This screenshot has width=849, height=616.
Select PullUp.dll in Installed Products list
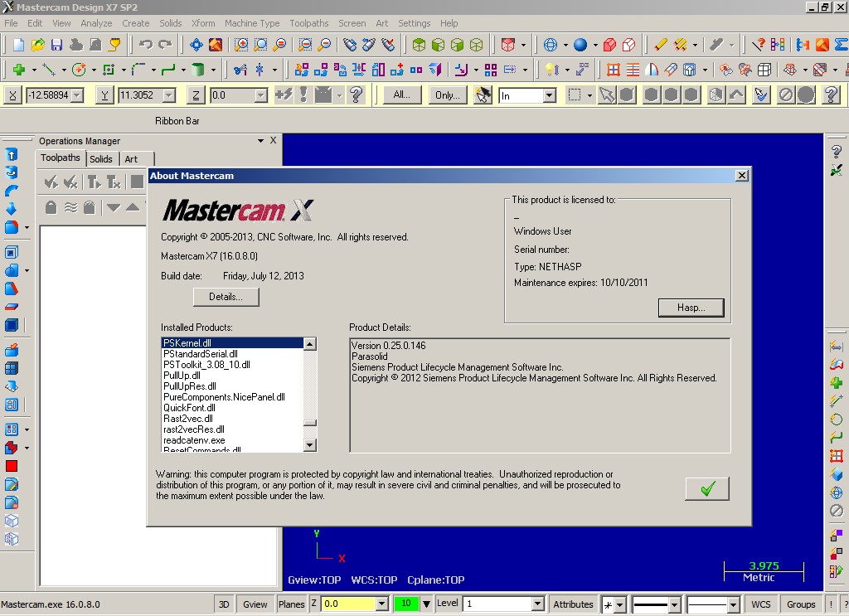182,376
